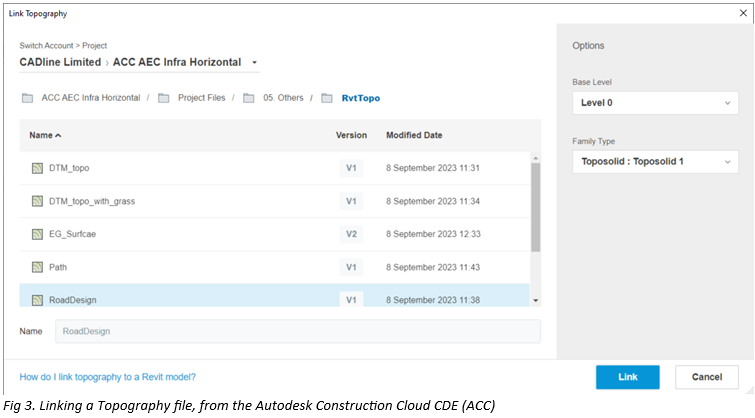This screenshot has height=418, width=755.
Task: Click folder icon beside Project Files breadcrumb
Action: [164, 98]
